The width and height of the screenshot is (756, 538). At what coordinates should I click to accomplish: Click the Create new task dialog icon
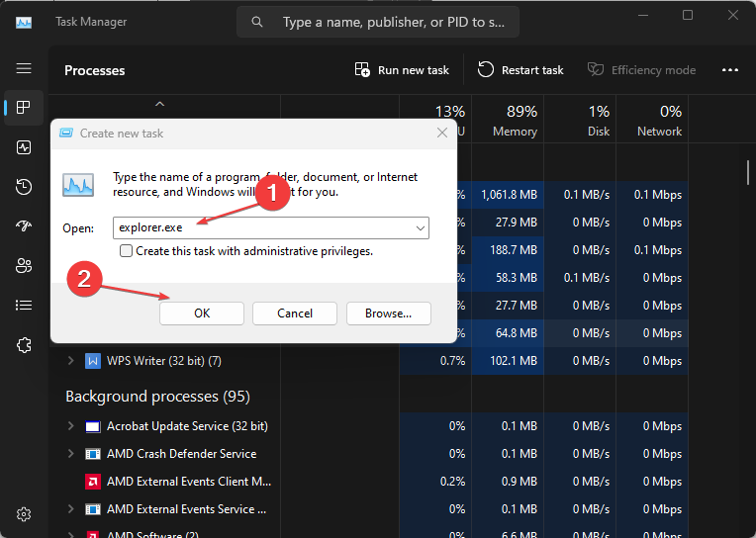[66, 134]
